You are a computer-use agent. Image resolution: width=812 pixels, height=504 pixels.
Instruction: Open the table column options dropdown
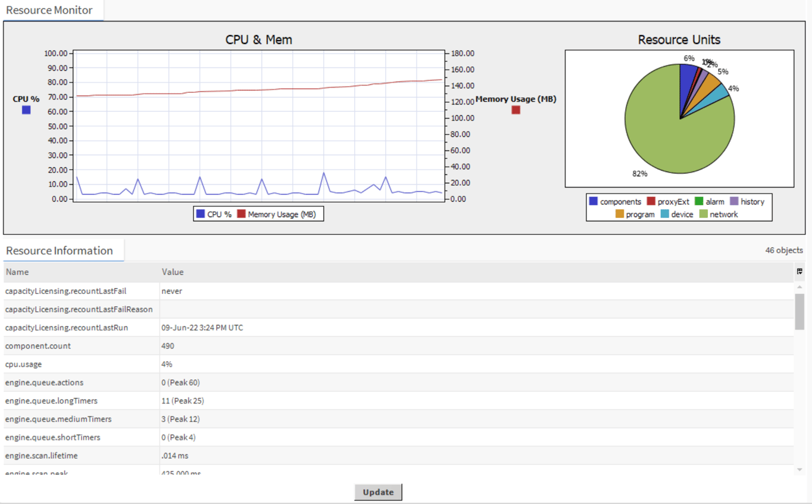pos(799,271)
